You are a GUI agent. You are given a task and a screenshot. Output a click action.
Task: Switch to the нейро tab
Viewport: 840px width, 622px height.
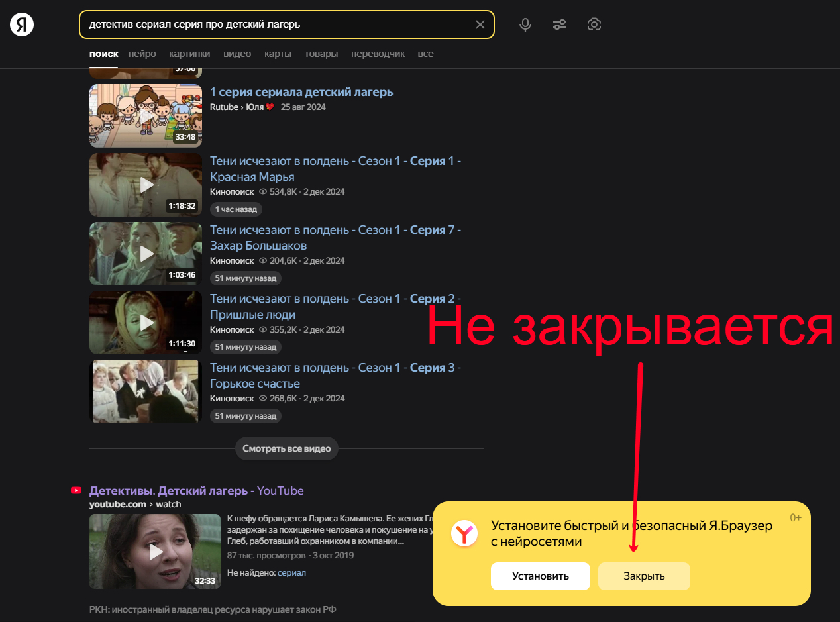coord(142,54)
